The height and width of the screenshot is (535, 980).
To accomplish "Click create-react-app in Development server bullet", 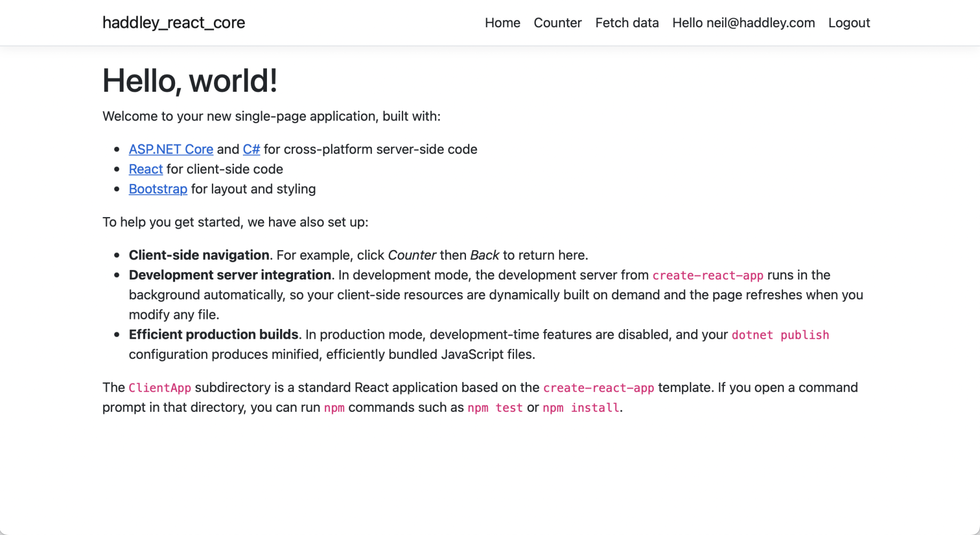I will 708,275.
